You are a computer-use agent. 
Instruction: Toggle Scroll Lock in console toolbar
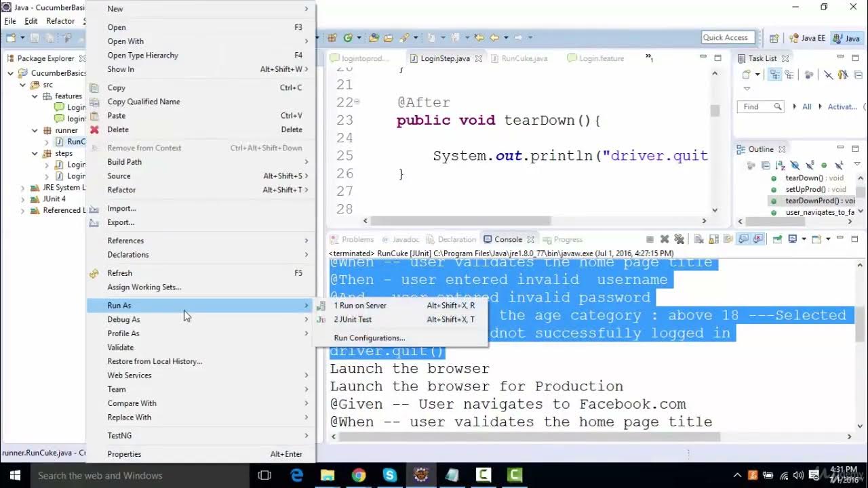click(x=713, y=239)
